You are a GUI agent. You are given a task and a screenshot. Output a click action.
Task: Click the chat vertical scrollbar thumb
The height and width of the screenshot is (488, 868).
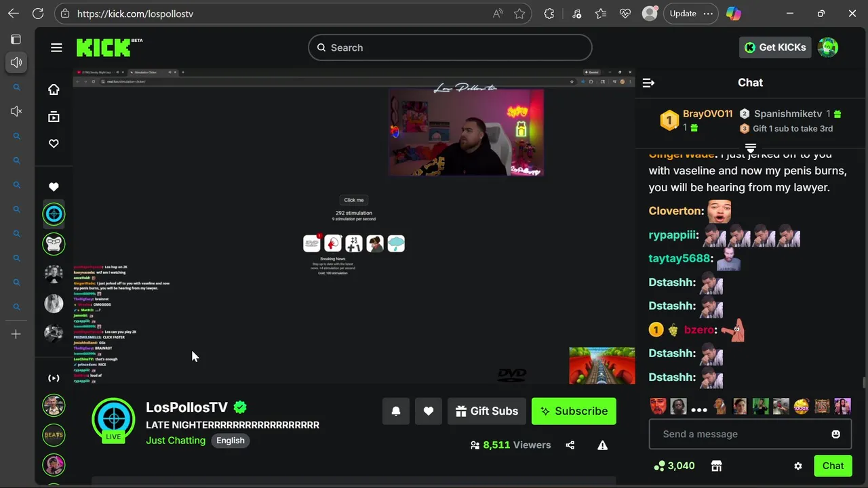pos(864,382)
